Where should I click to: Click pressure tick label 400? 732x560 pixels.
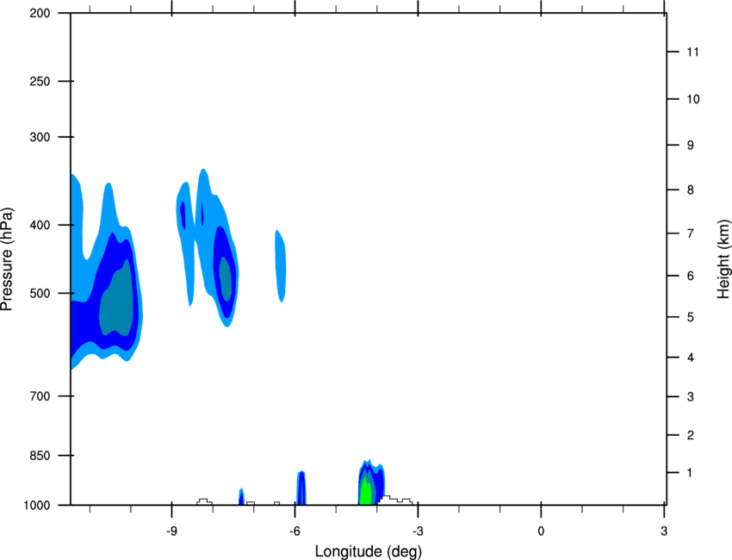tap(40, 225)
